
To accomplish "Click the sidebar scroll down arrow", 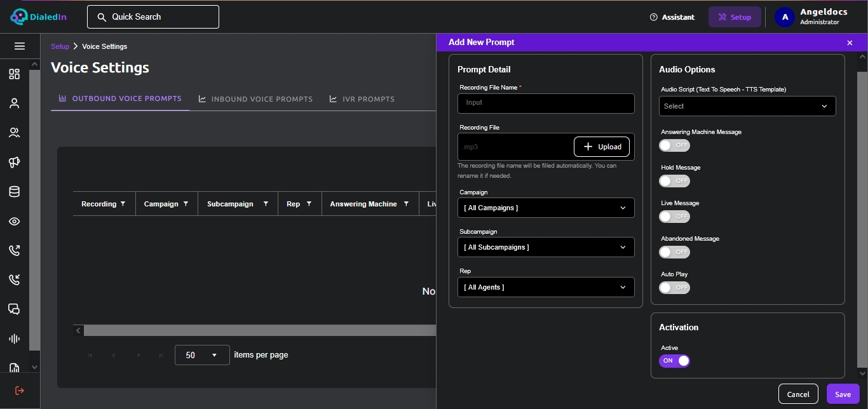I will click(34, 367).
